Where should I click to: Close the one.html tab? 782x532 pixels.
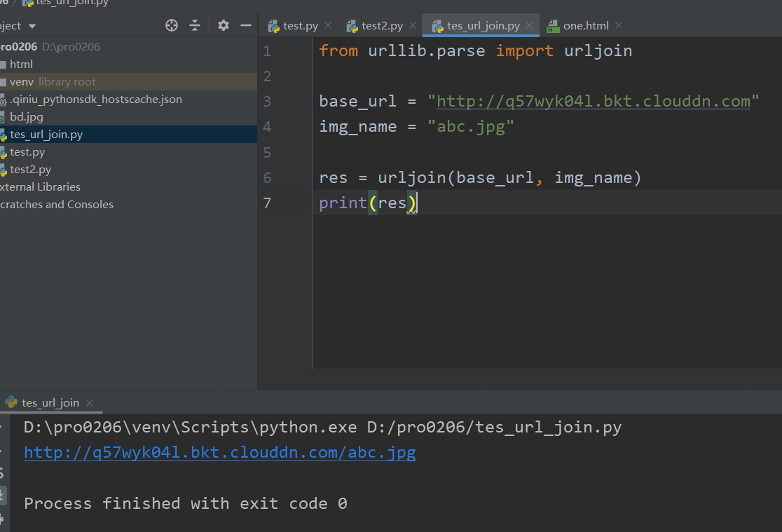(619, 25)
